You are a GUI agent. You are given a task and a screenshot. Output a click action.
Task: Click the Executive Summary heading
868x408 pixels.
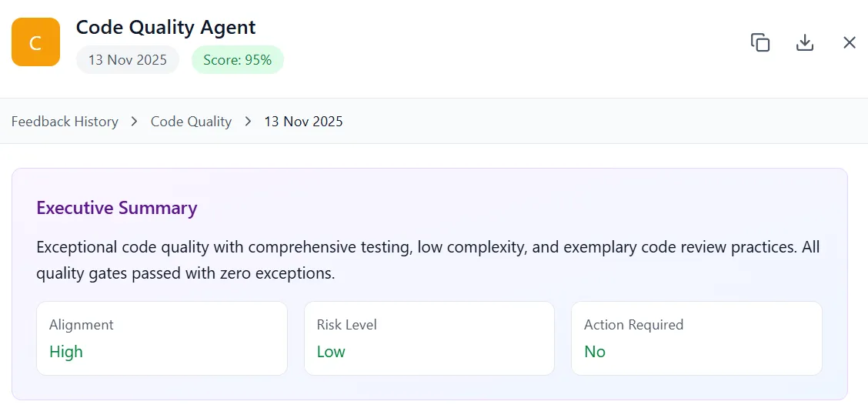click(x=117, y=208)
